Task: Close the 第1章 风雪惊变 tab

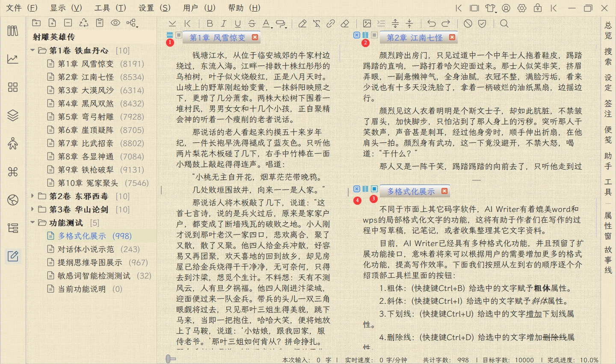Action: [255, 38]
